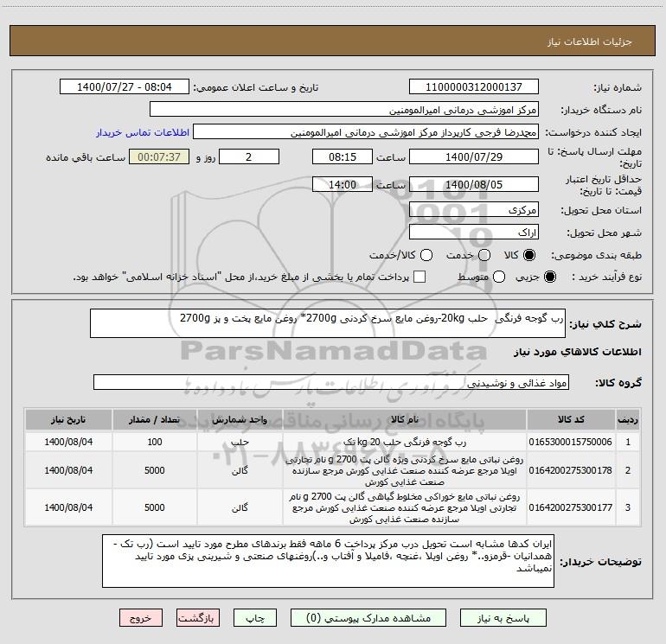Select the کالا radio button
The width and height of the screenshot is (666, 644).
(x=529, y=255)
